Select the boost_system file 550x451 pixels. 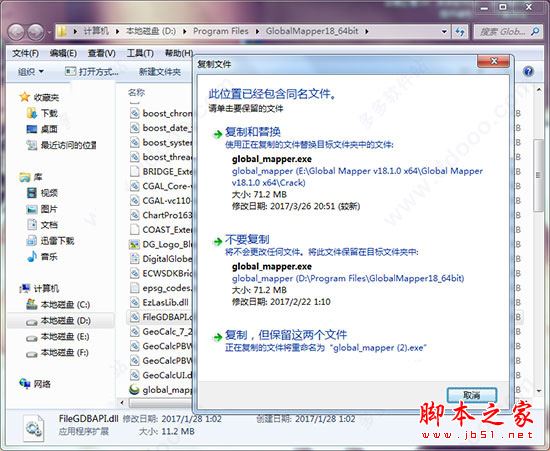tap(161, 142)
